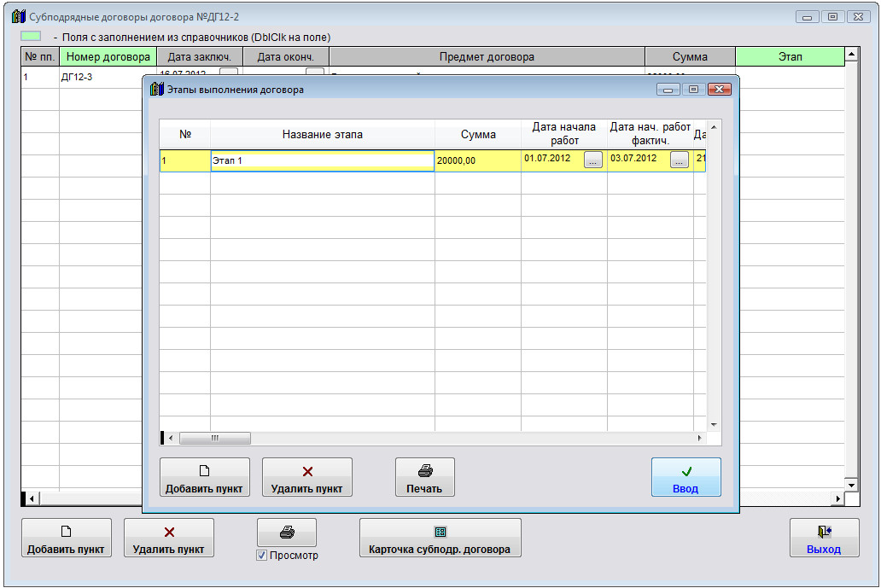Image resolution: width=881 pixels, height=588 pixels.
Task: Click the green Этап column header
Action: tap(790, 56)
